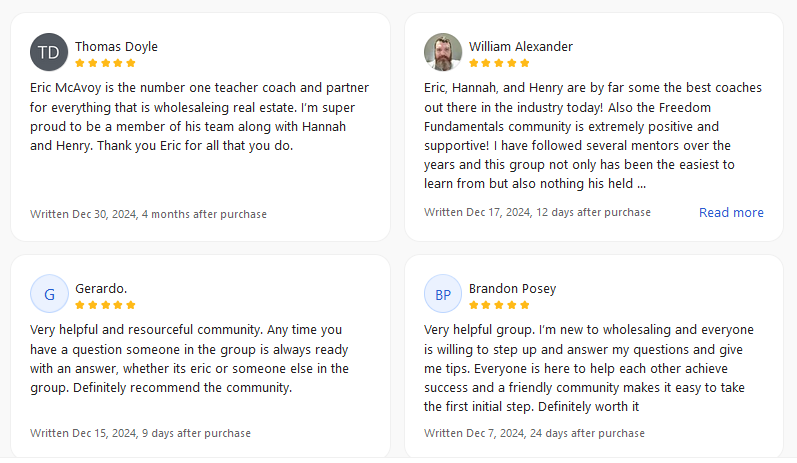797x463 pixels.
Task: Click Brandon Posey's BP avatar icon
Action: click(443, 294)
